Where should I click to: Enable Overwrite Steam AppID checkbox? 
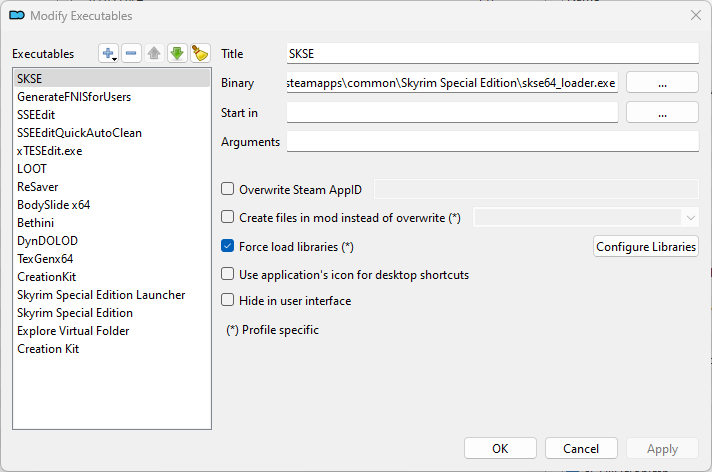(x=228, y=188)
